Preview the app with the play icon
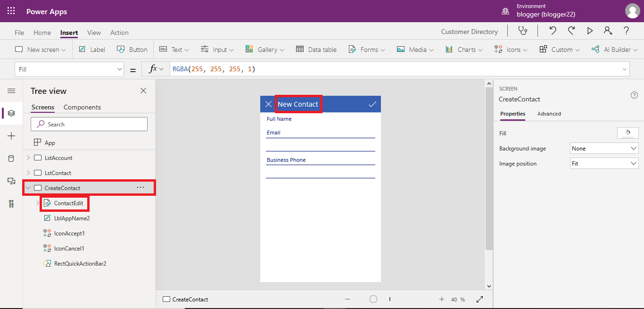This screenshot has height=309, width=644. (590, 31)
